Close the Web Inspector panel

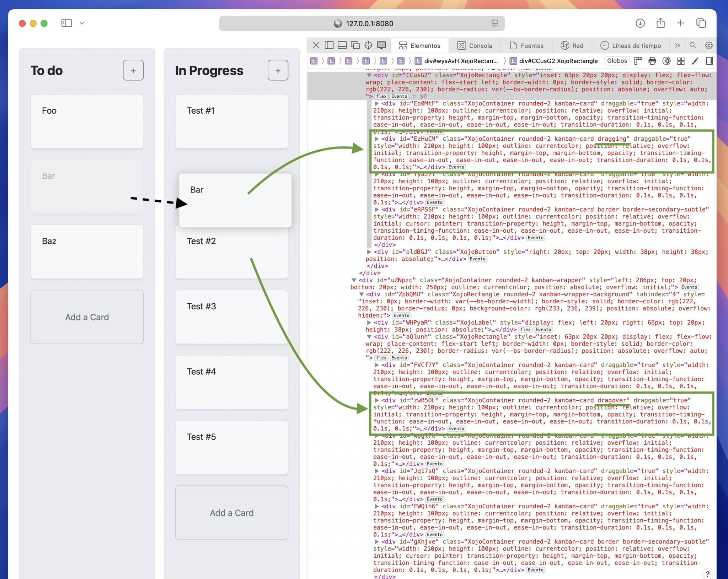pyautogui.click(x=316, y=45)
